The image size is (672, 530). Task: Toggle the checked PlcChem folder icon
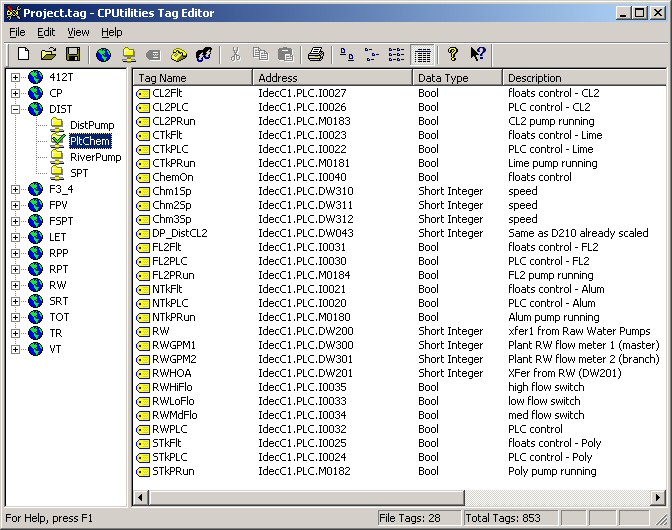coord(56,141)
